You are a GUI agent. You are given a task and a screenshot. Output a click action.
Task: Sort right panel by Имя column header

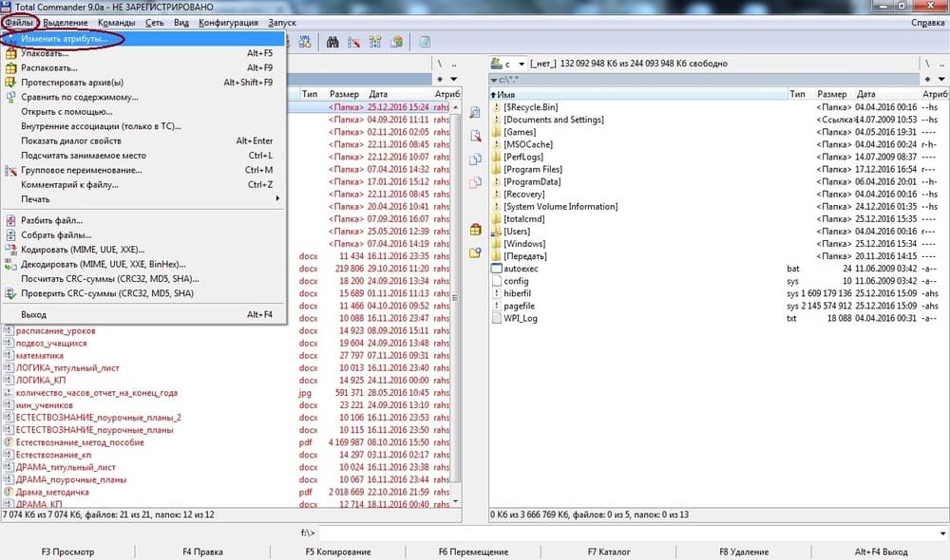coord(638,94)
